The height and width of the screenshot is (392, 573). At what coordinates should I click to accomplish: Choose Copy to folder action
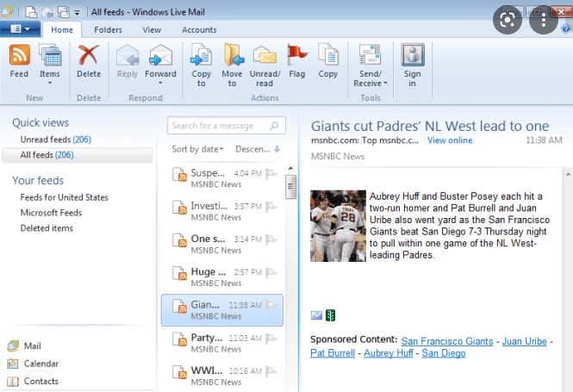201,65
